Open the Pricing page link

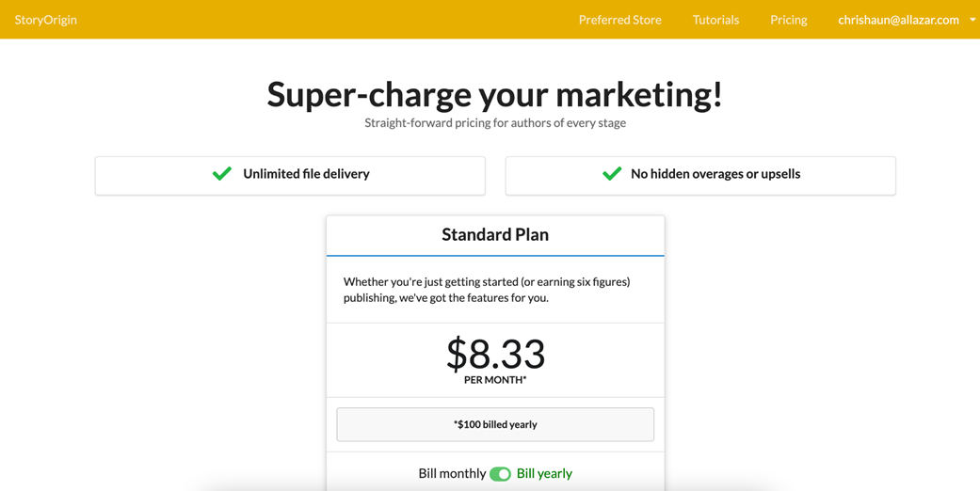788,20
